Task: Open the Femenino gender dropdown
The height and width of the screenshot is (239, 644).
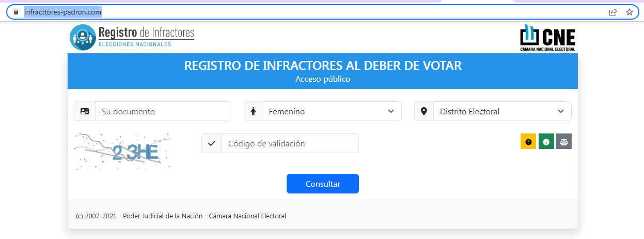Action: point(332,111)
